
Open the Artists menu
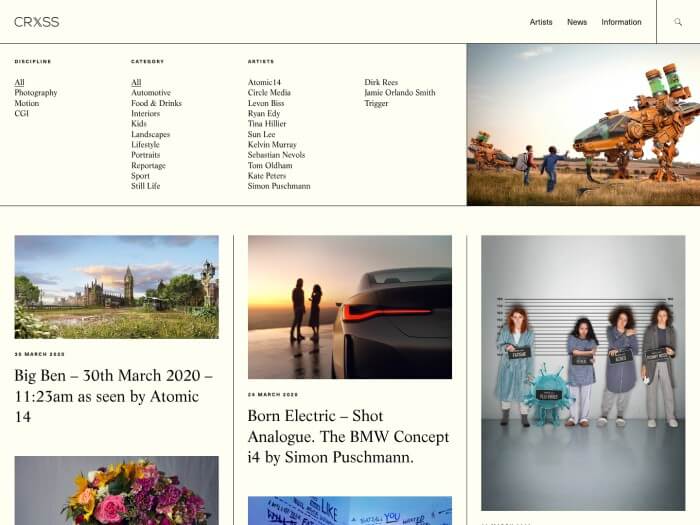[x=541, y=22]
